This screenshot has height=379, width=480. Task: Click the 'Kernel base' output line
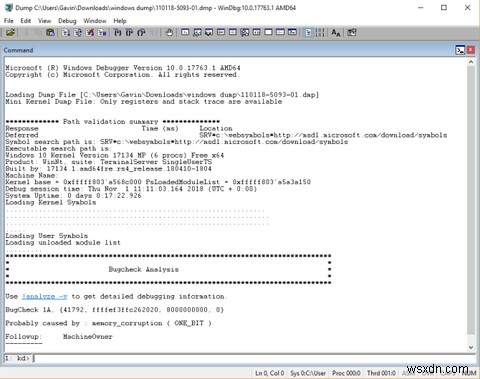click(158, 182)
